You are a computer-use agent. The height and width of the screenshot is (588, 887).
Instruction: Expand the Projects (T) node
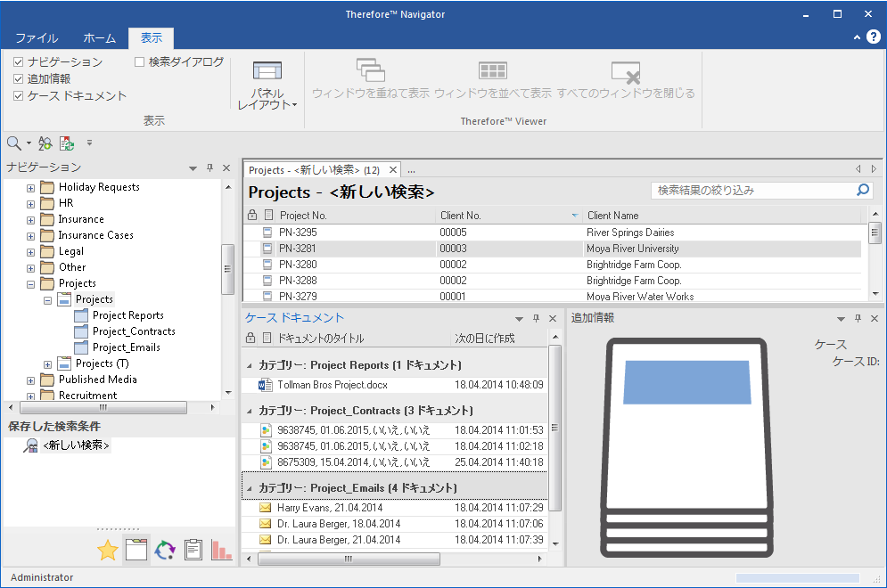tap(47, 364)
